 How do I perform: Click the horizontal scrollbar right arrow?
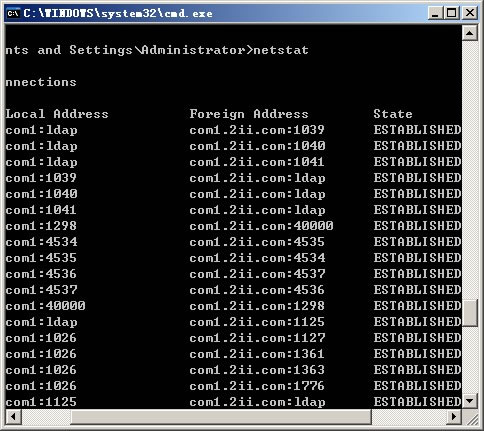click(x=454, y=417)
